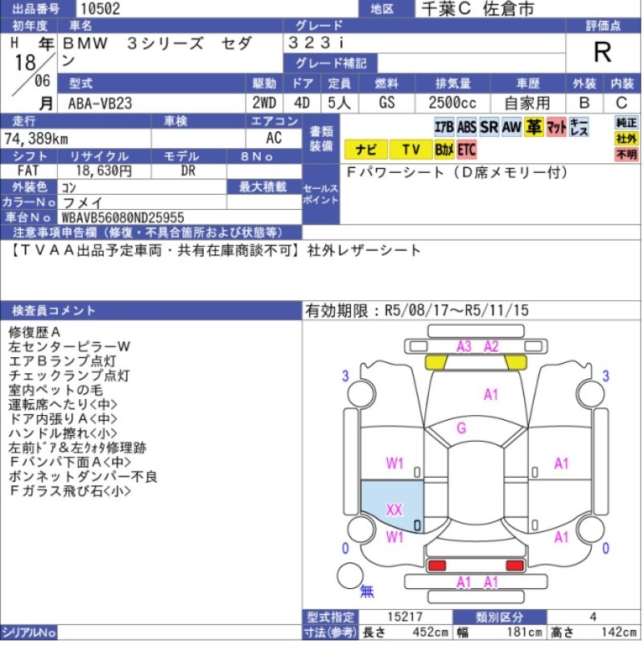Click chassis number WBAVB56080ND25955
The image size is (644, 646).
pyautogui.click(x=122, y=217)
